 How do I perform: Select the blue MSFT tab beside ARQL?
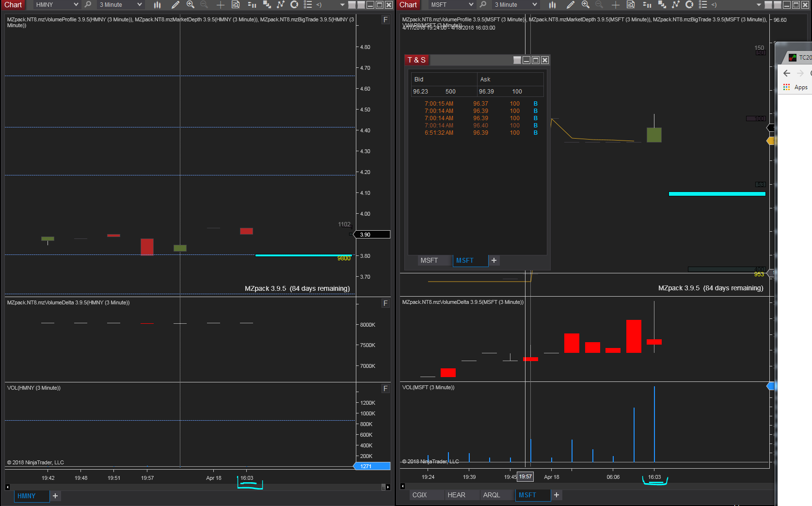pyautogui.click(x=533, y=495)
